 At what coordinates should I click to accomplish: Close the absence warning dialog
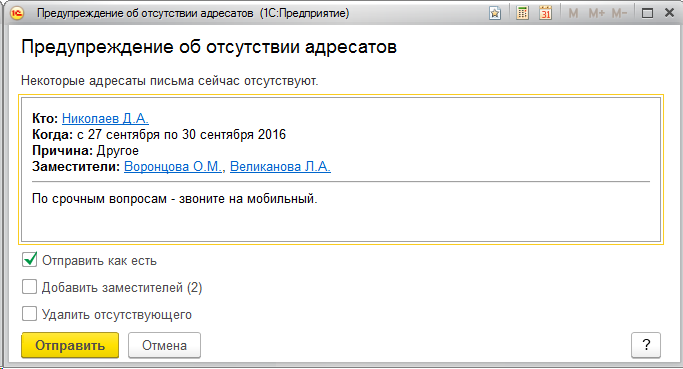click(669, 13)
